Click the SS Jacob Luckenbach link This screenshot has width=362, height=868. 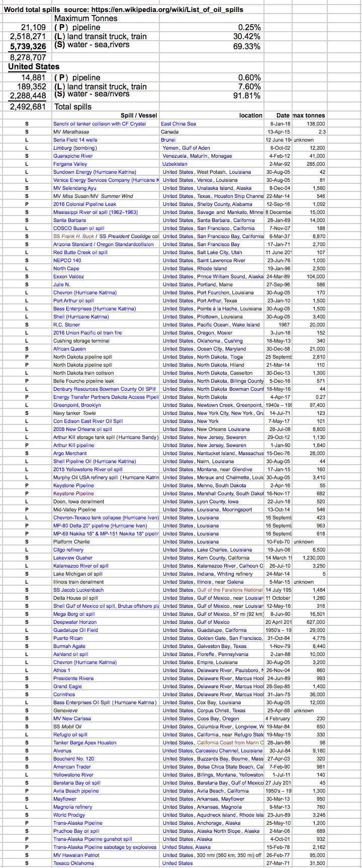pyautogui.click(x=78, y=590)
